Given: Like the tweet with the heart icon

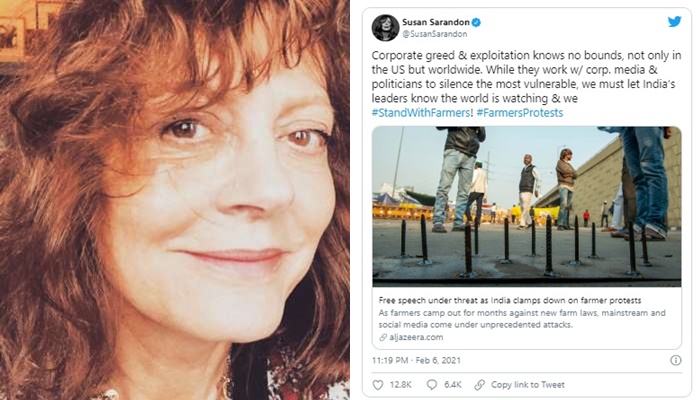Looking at the screenshot, I should tap(378, 384).
